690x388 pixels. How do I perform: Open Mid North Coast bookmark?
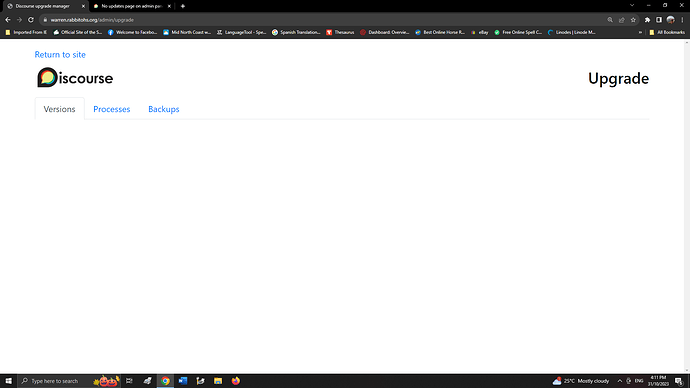(x=187, y=32)
